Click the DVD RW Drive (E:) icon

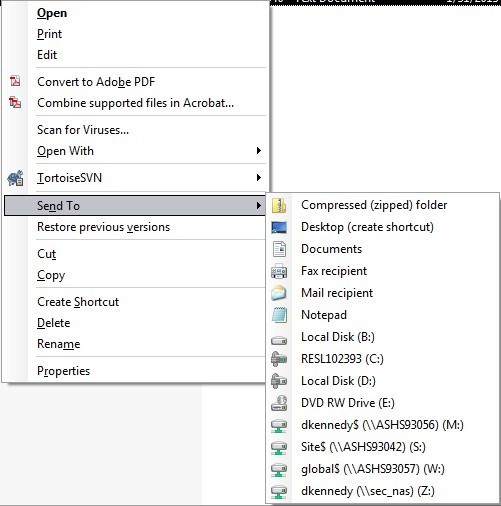click(279, 403)
